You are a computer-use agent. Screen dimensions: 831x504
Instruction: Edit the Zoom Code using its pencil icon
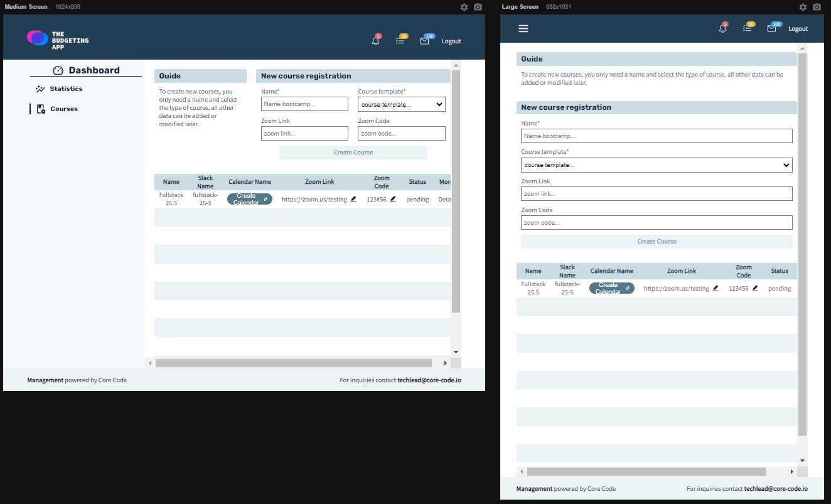(392, 198)
